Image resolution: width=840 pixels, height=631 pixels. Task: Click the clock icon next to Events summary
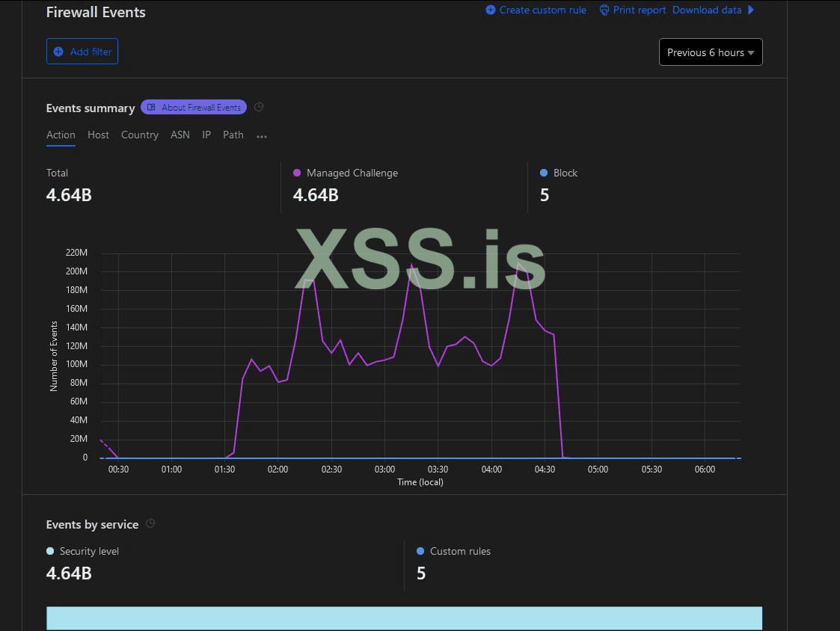pyautogui.click(x=259, y=107)
